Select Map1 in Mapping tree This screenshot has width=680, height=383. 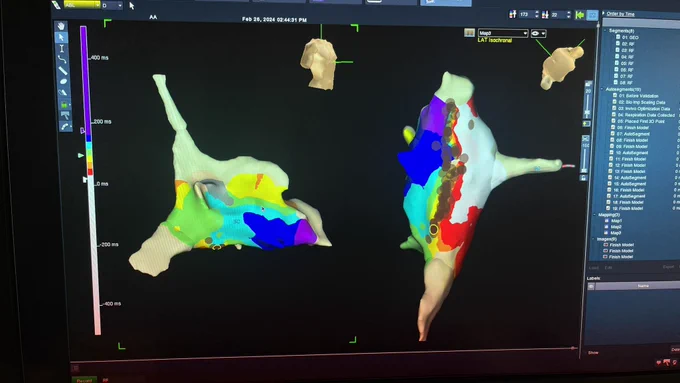click(616, 220)
